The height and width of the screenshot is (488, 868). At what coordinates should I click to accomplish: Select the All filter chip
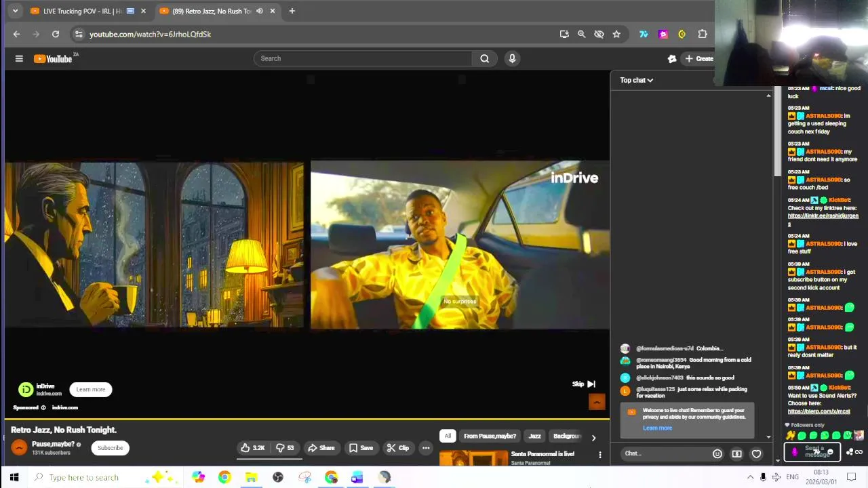tap(448, 436)
